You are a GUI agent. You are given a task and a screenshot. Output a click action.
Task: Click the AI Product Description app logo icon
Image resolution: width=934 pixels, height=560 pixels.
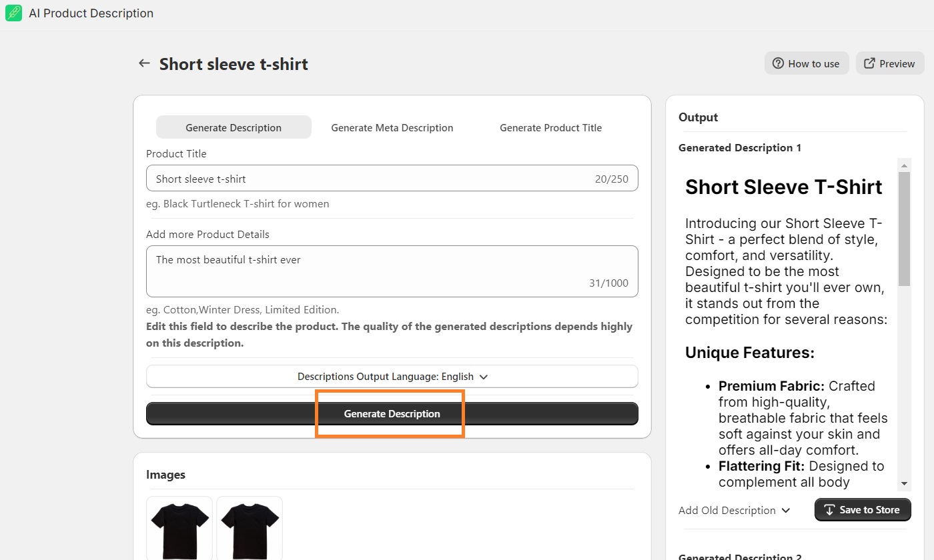[x=13, y=13]
